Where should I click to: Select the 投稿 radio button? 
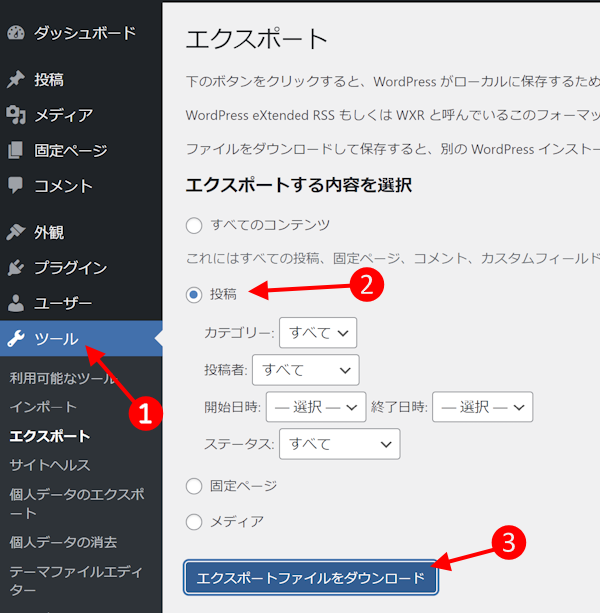point(194,295)
